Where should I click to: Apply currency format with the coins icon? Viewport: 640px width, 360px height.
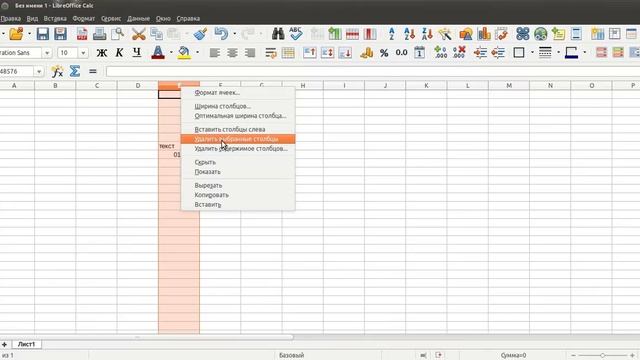click(x=367, y=53)
